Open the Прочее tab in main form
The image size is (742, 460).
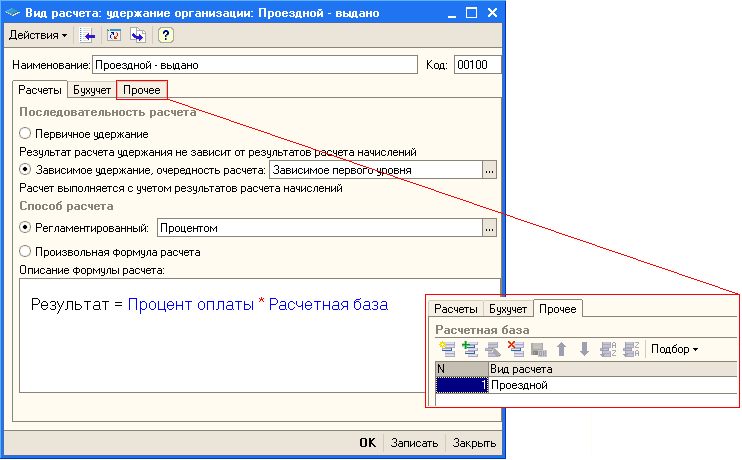pos(141,91)
